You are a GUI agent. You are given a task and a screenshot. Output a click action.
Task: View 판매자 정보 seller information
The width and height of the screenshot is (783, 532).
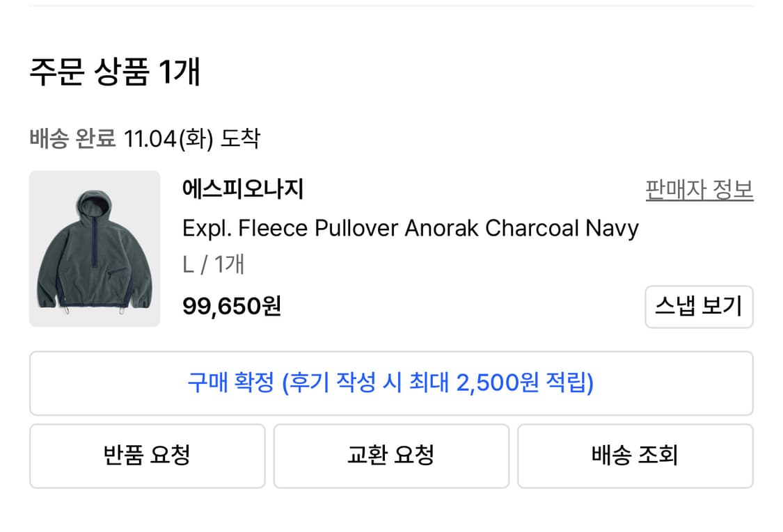pos(699,190)
